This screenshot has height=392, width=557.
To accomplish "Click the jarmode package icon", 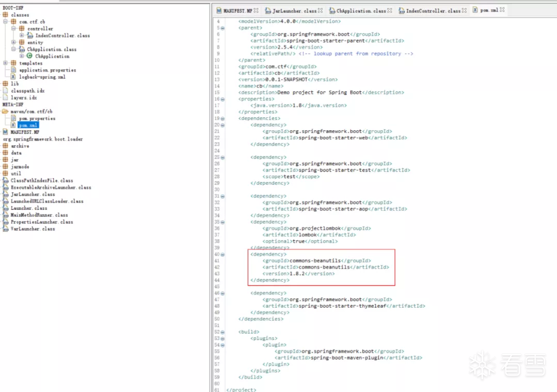I will click(5, 167).
